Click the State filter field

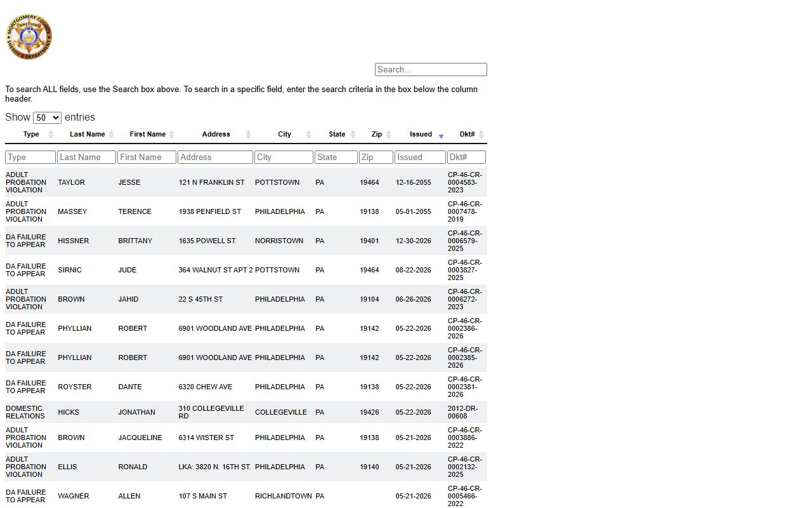coord(336,157)
